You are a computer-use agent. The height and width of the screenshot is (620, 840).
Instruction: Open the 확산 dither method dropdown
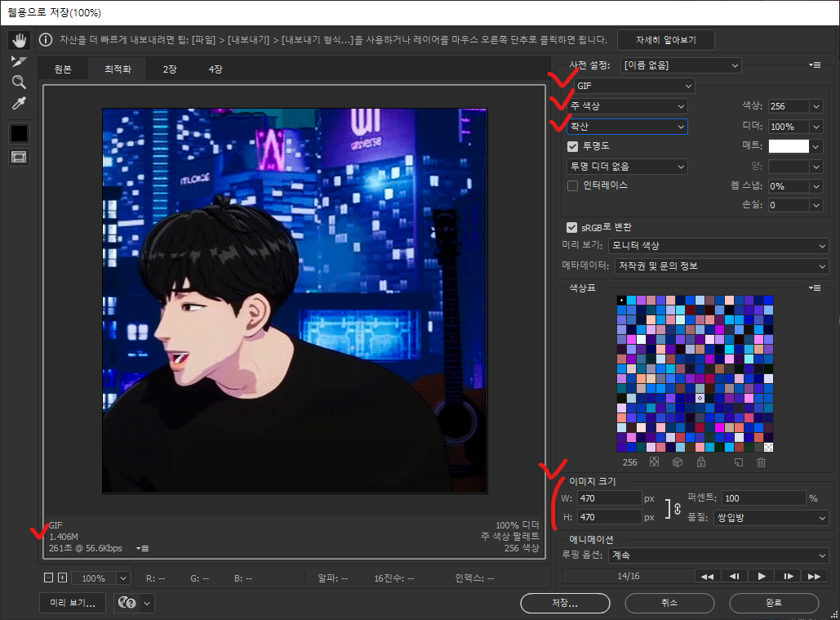627,127
